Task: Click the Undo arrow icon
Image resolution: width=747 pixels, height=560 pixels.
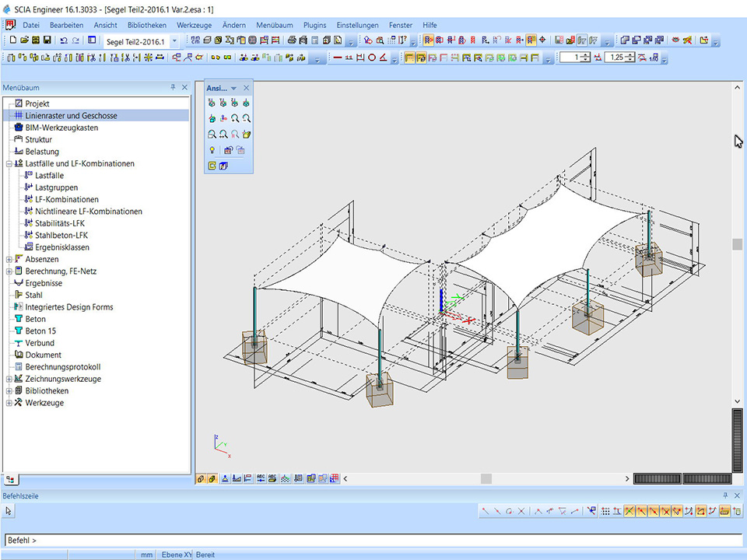Action: pos(63,40)
